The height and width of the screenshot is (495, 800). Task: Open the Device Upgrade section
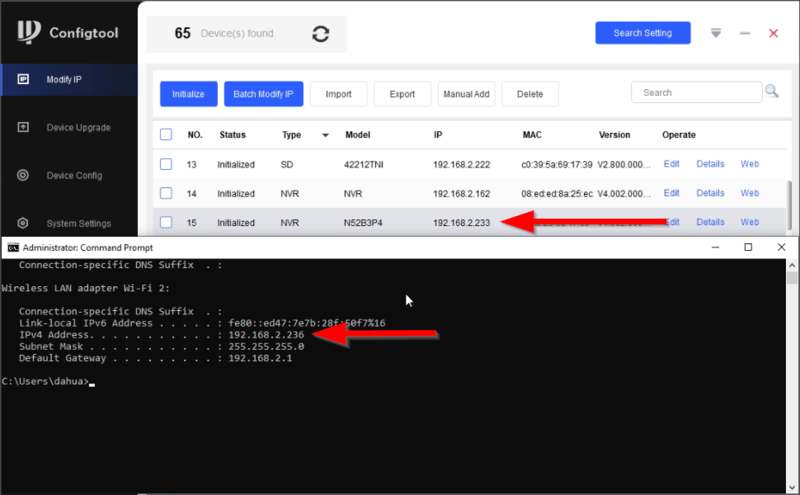pyautogui.click(x=69, y=128)
